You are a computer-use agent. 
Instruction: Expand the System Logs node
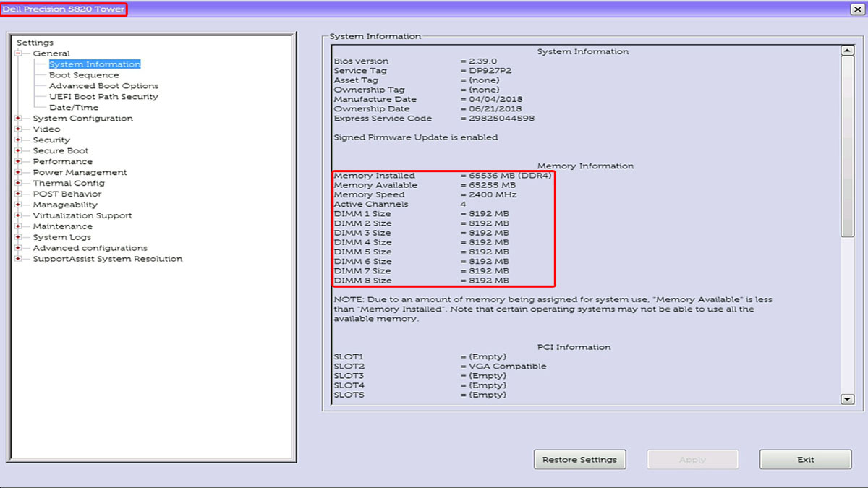18,237
